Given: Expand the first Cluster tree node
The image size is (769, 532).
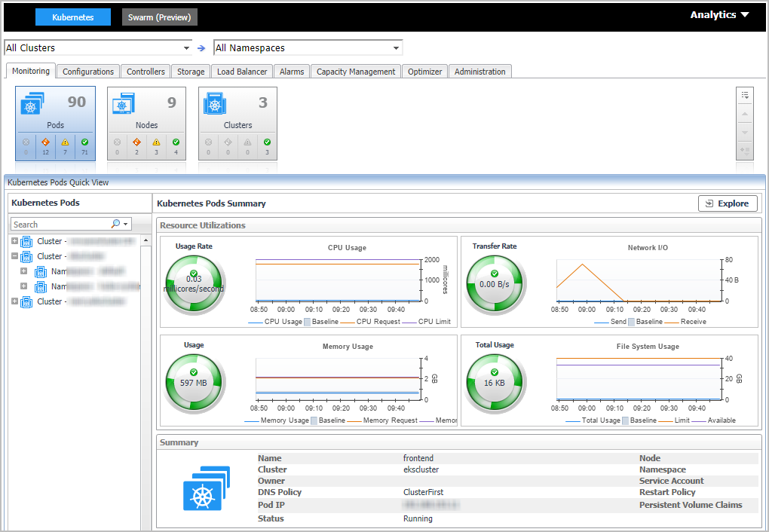Looking at the screenshot, I should point(15,241).
